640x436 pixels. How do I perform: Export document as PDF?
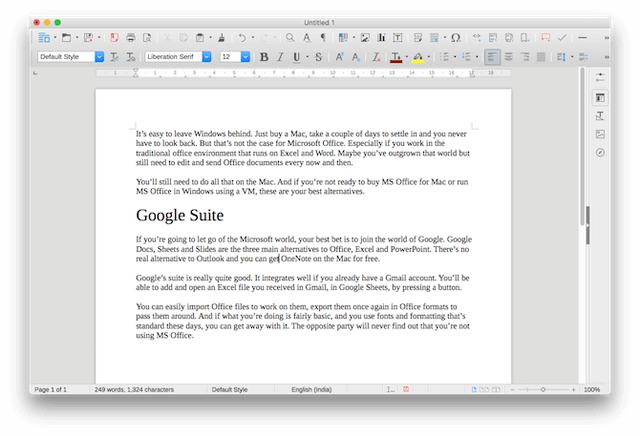[x=114, y=38]
